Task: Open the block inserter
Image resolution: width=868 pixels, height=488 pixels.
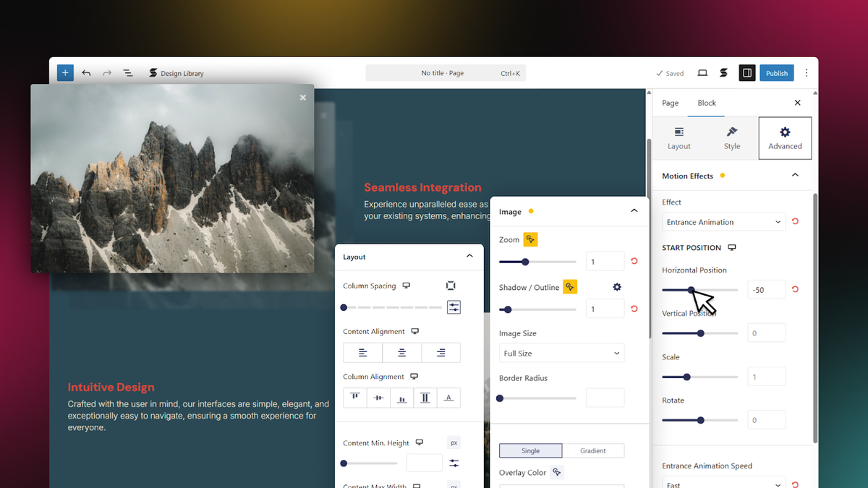Action: pyautogui.click(x=64, y=72)
